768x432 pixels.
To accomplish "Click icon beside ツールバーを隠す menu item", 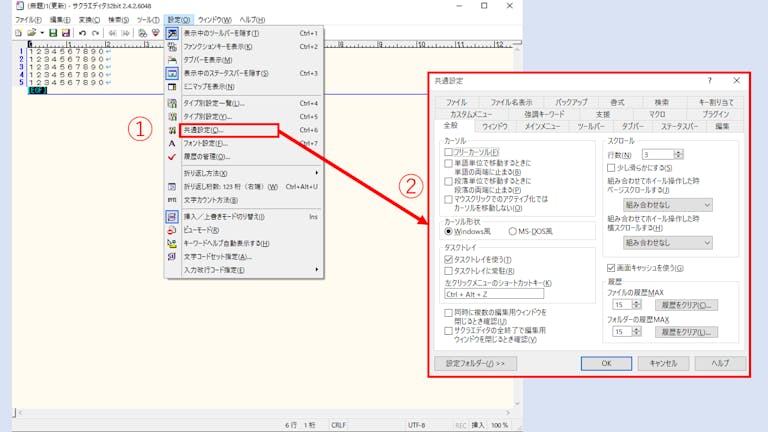I will [x=172, y=33].
